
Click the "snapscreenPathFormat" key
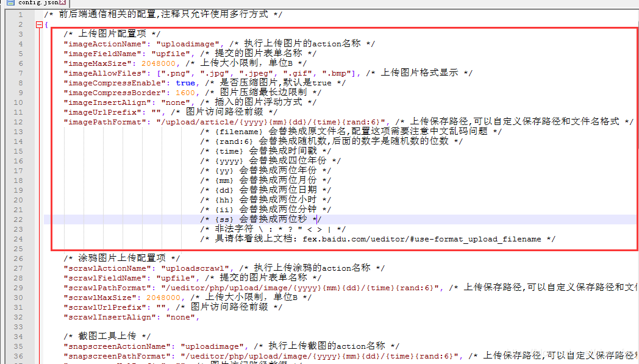[x=120, y=356]
